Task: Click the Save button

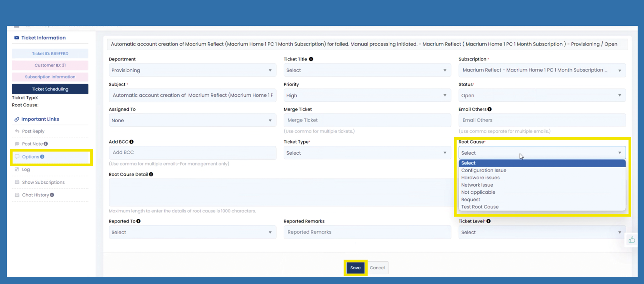Action: click(x=355, y=268)
